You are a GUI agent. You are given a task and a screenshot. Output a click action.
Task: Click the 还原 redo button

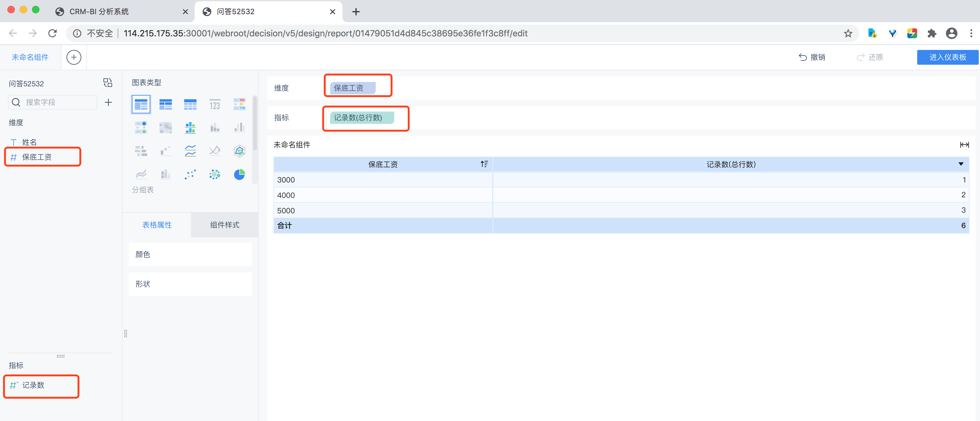(x=870, y=57)
